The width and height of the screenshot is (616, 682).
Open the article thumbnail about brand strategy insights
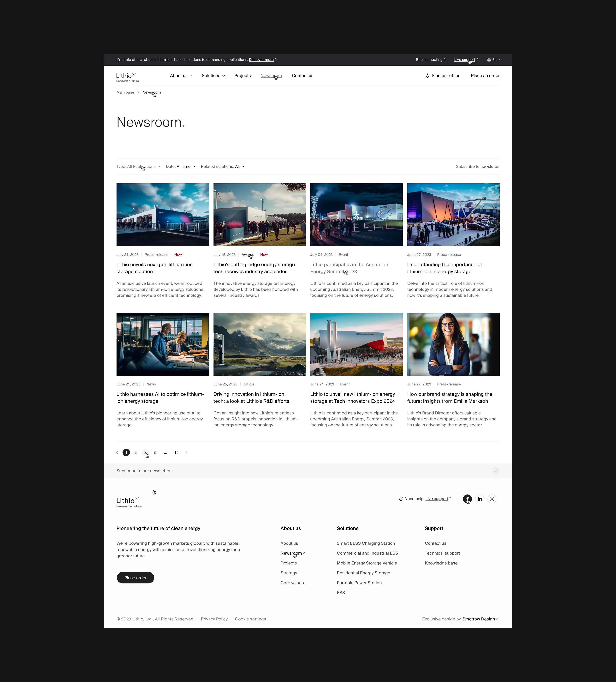pos(453,344)
